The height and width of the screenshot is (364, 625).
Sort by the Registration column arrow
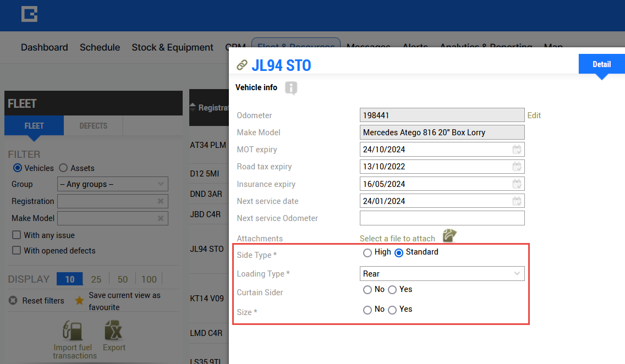pyautogui.click(x=193, y=107)
